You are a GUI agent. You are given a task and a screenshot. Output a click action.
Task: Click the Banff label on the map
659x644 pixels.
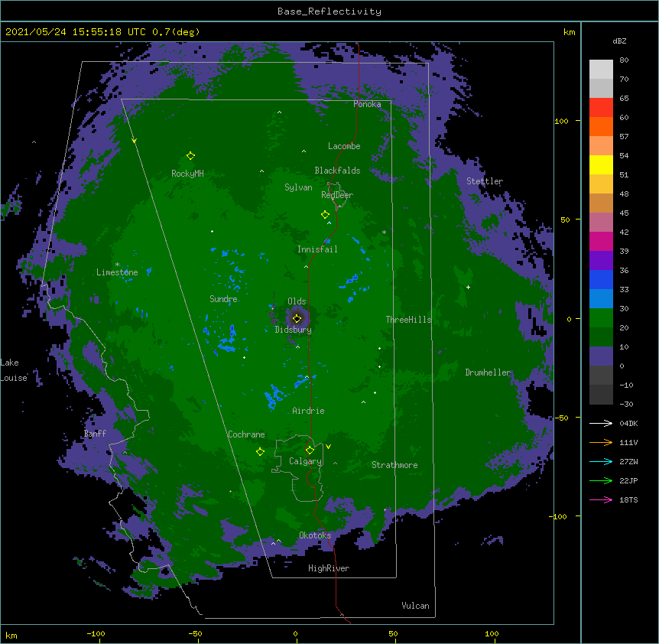click(95, 434)
